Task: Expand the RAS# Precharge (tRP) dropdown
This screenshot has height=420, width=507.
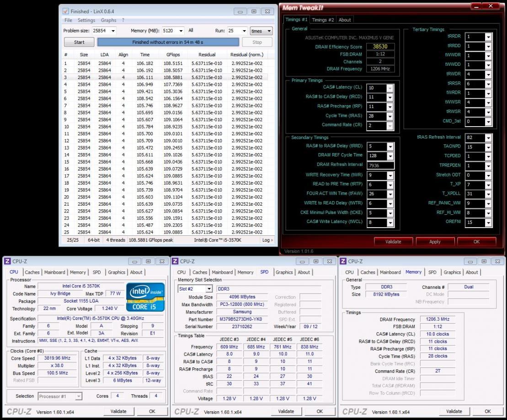Action: [390, 106]
